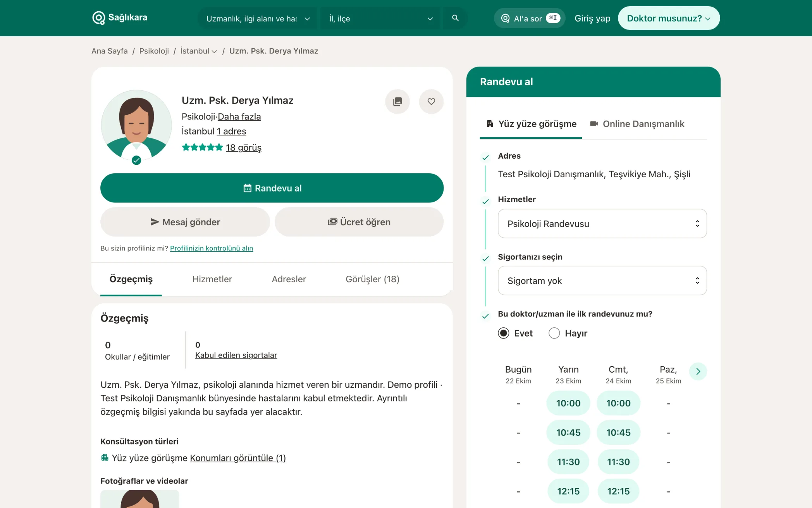Click the Mesaj gönder button
The height and width of the screenshot is (508, 812).
(185, 222)
